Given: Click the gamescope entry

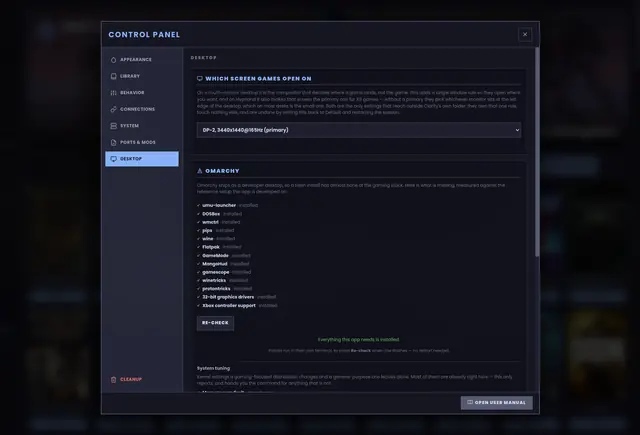Looking at the screenshot, I should pyautogui.click(x=224, y=272).
